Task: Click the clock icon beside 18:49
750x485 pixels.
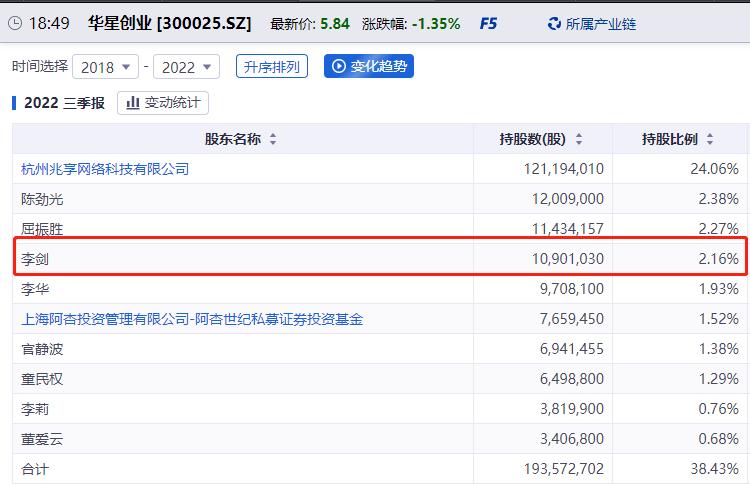Action: tap(15, 23)
